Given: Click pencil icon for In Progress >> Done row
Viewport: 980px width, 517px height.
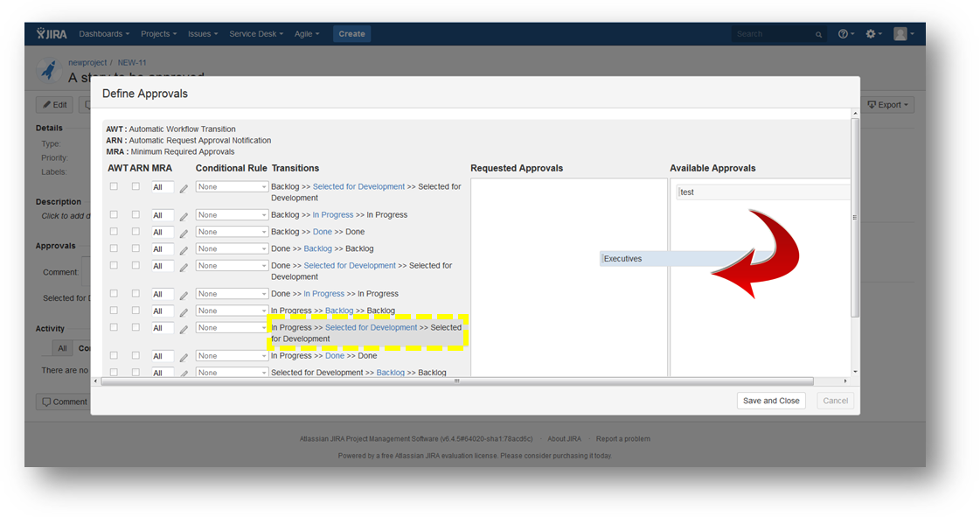Looking at the screenshot, I should 184,357.
